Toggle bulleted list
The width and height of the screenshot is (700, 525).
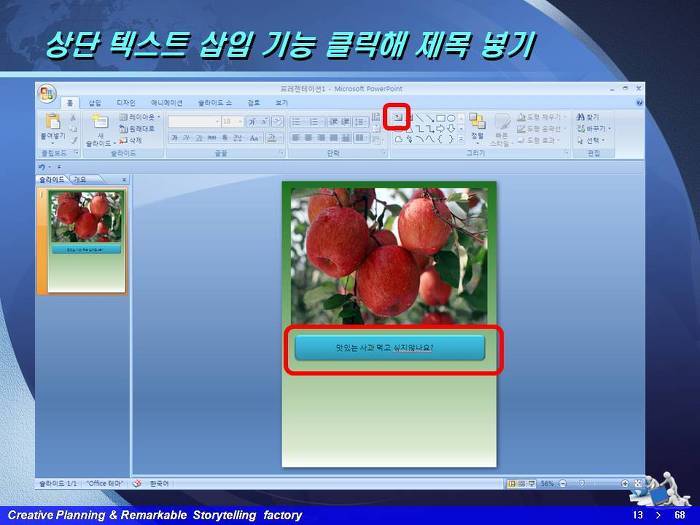298,121
